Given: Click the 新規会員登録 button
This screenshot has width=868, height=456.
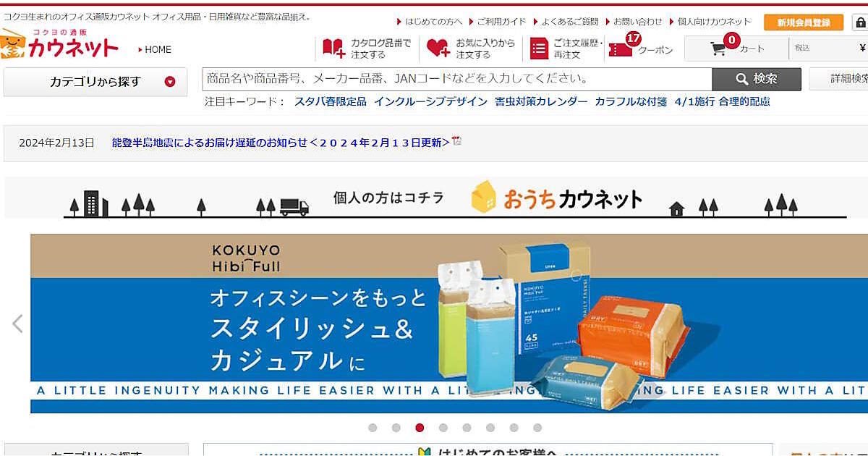Looking at the screenshot, I should tap(804, 22).
